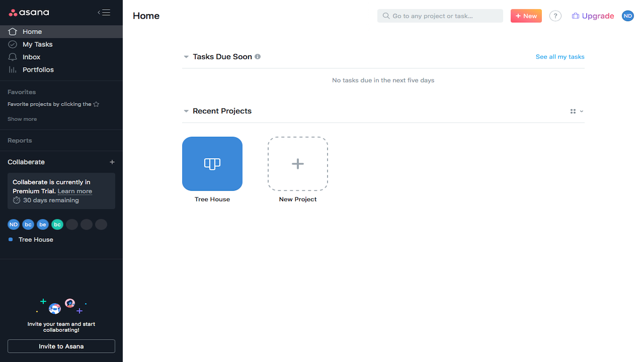Click Show more under Favorites

click(22, 119)
